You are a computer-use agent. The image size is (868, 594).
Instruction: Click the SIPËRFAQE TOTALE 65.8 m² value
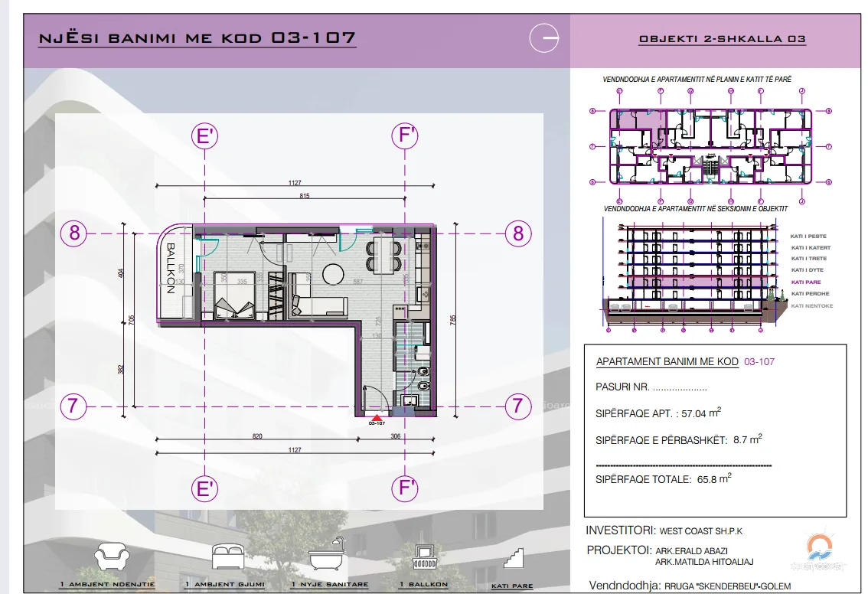pyautogui.click(x=714, y=479)
